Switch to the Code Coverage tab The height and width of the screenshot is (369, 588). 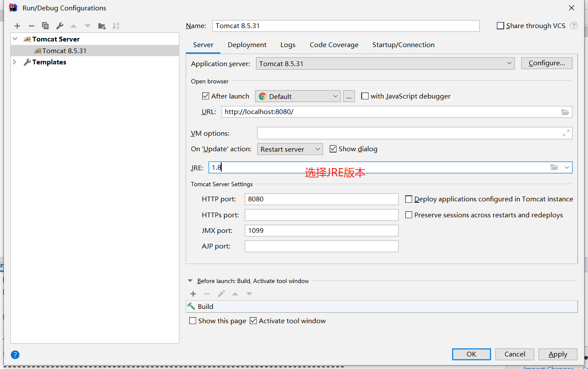334,45
